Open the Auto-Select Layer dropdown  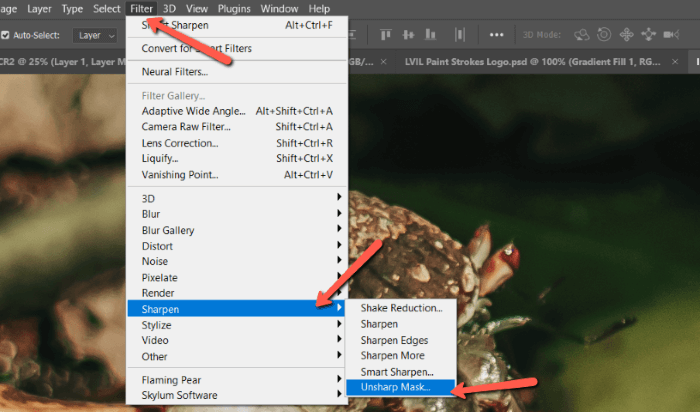(x=97, y=35)
